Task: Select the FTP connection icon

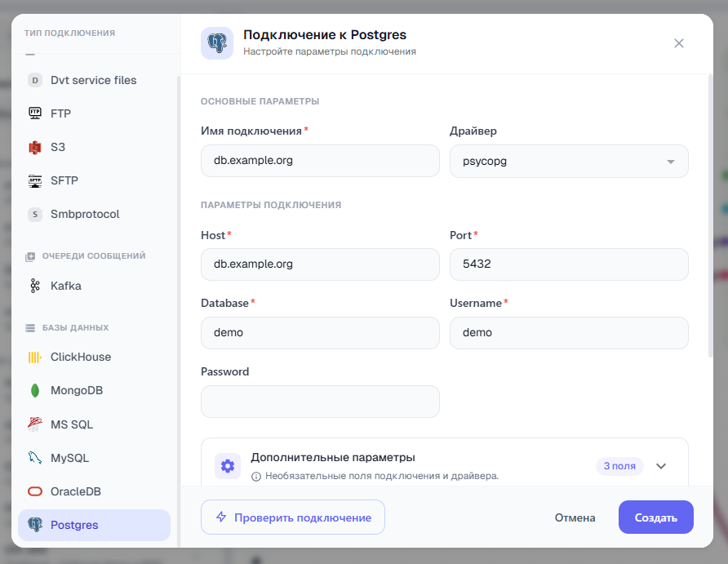Action: (35, 113)
